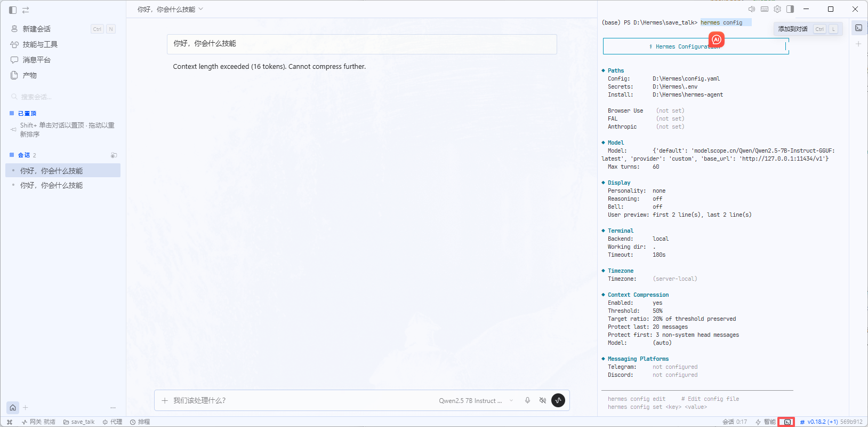Click 'D:\Hermes\.env' secrets path in terminal
Screen dimensions: 868x427
(x=675, y=86)
